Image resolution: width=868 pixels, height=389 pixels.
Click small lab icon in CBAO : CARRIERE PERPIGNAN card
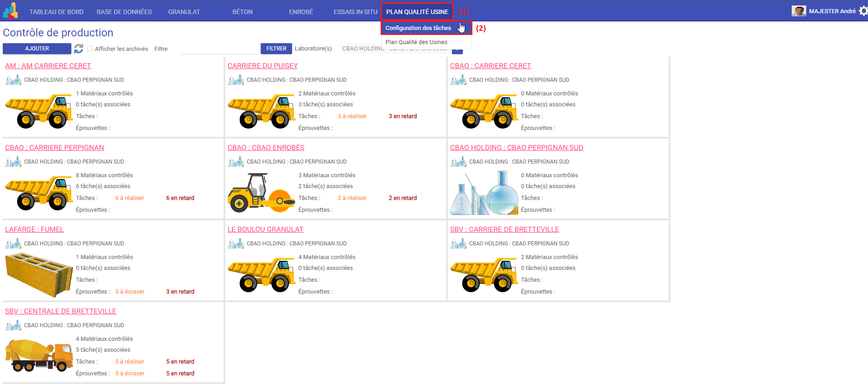(13, 162)
